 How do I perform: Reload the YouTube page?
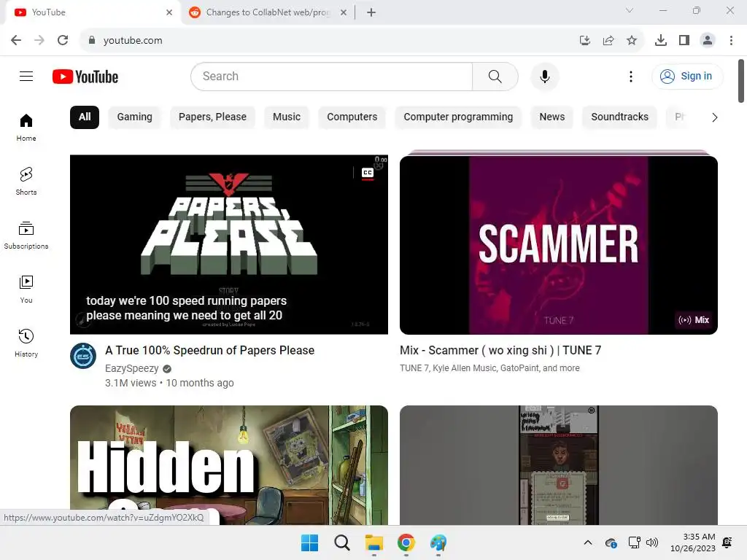[x=63, y=40]
